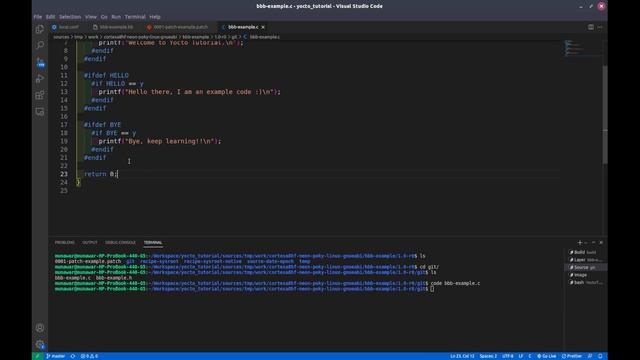Image resolution: width=640 pixels, height=360 pixels.
Task: Maximize the terminal panel size
Action: pyautogui.click(x=593, y=242)
